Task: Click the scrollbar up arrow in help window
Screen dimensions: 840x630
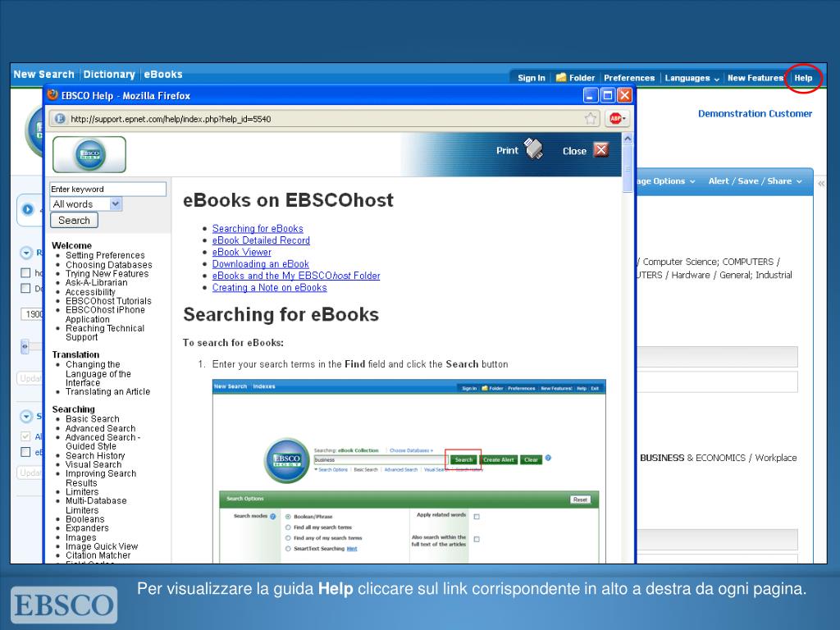Action: tap(628, 139)
